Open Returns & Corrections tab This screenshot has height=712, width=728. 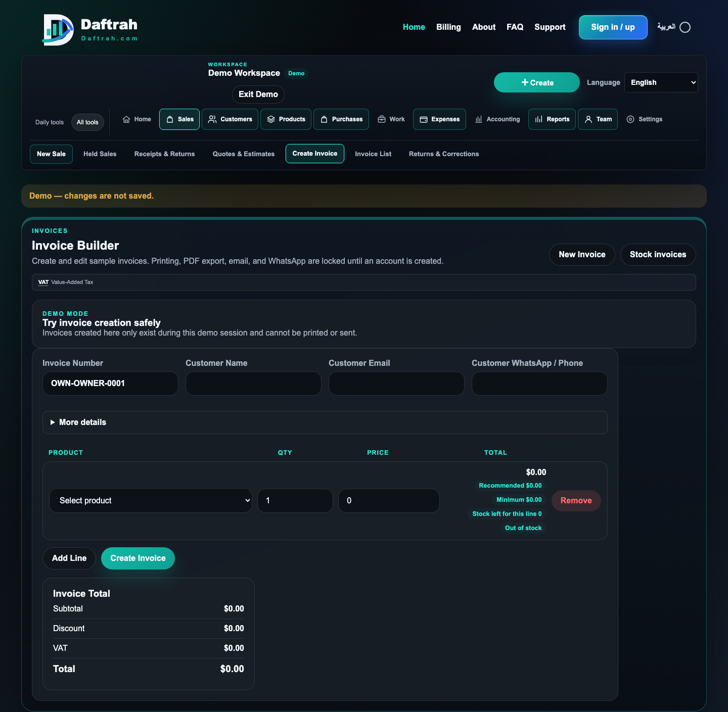pyautogui.click(x=444, y=154)
